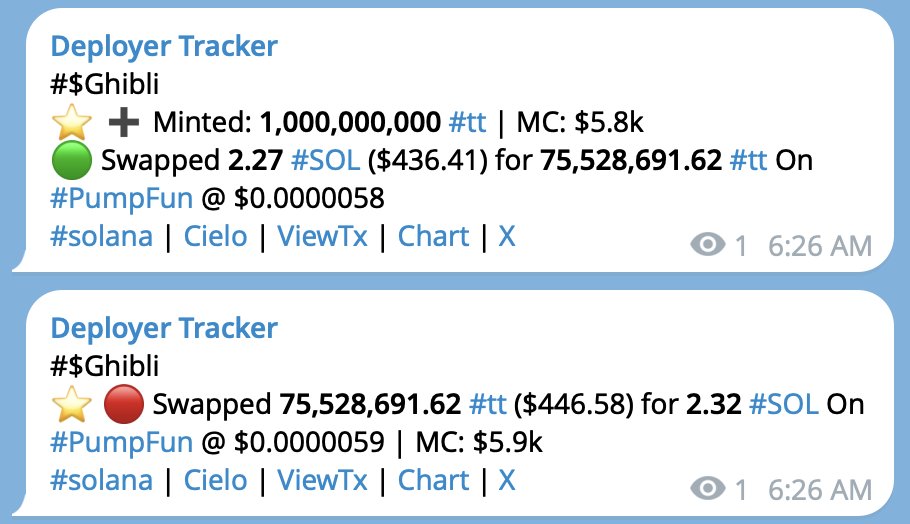Click view count eye in first message
The image size is (910, 524).
point(707,245)
